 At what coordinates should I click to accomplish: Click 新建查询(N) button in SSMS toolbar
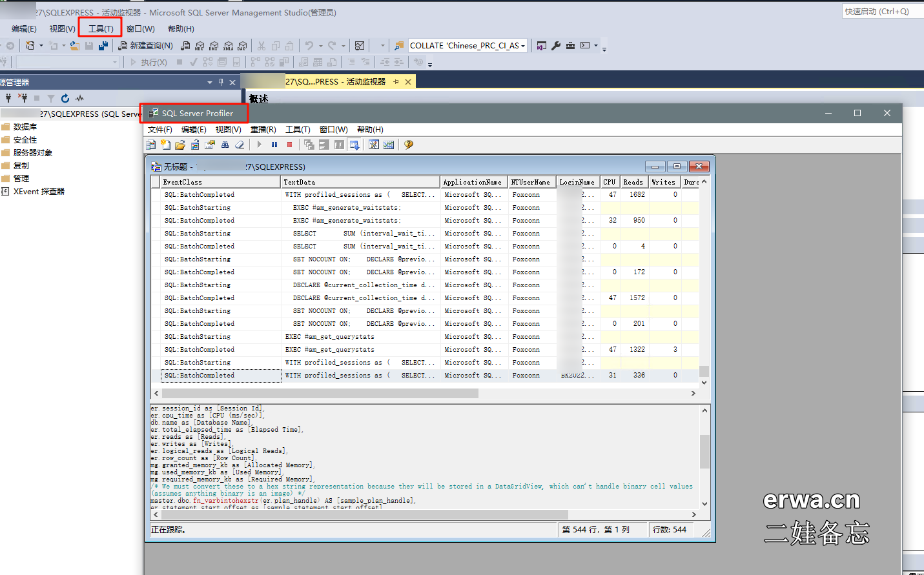(145, 46)
